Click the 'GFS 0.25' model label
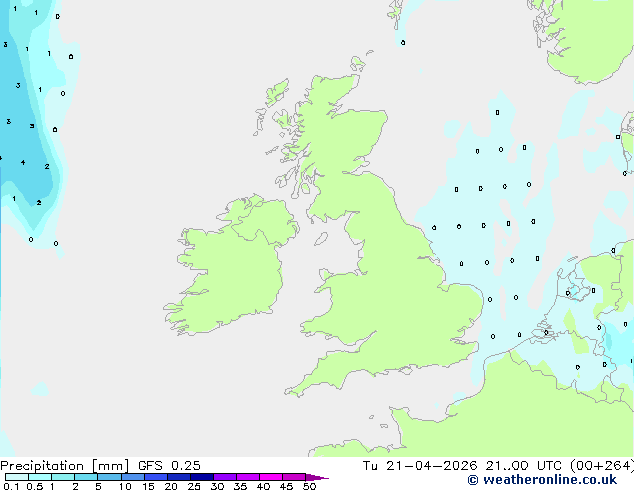Screen dimensions: 634x490 [x=169, y=466]
